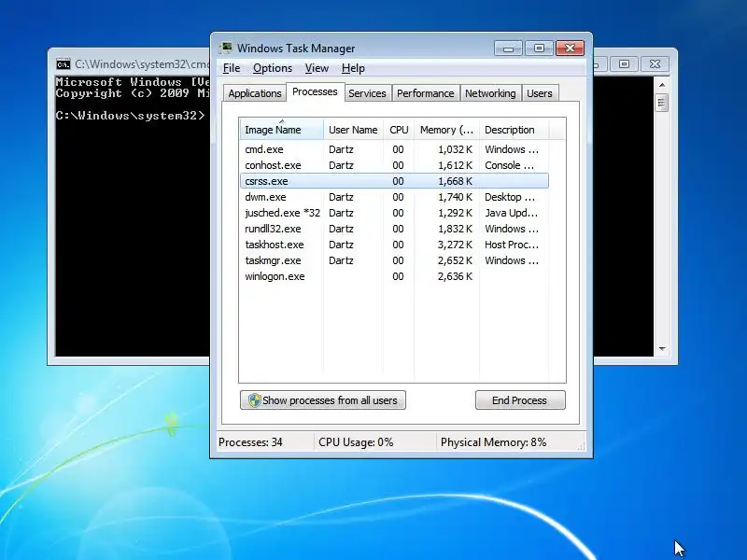The width and height of the screenshot is (747, 560).
Task: Select the taskmgr.exe process
Action: (x=394, y=260)
